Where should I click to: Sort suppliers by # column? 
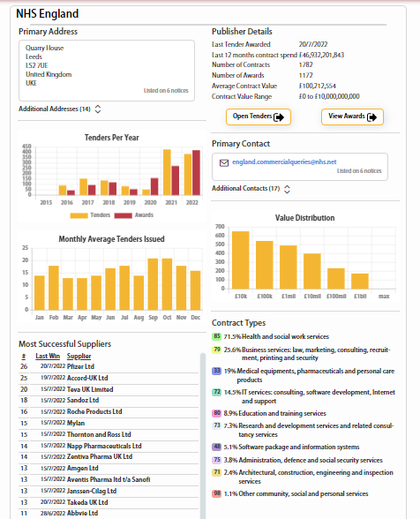pyautogui.click(x=24, y=357)
